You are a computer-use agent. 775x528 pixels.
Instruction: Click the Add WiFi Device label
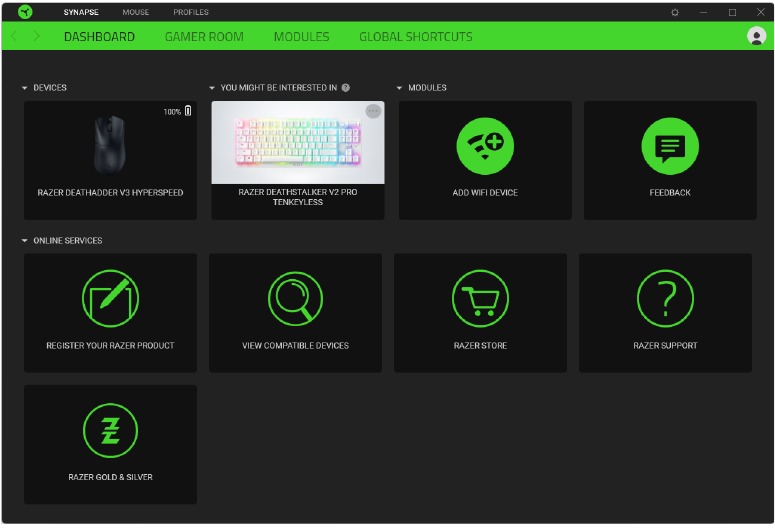pos(485,193)
